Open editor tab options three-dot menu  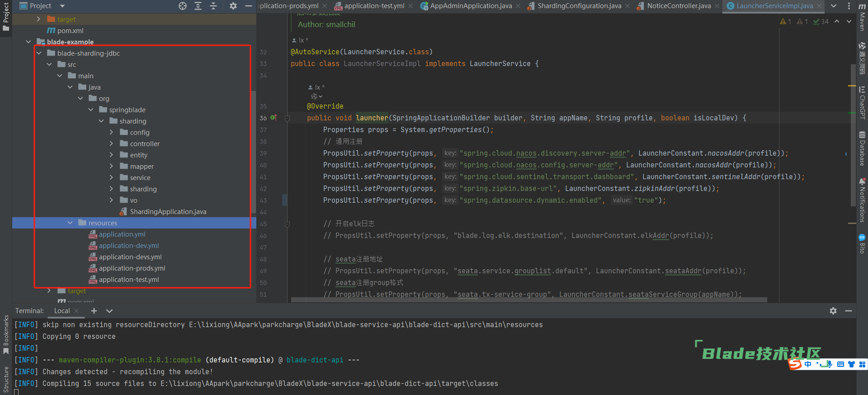[x=849, y=6]
